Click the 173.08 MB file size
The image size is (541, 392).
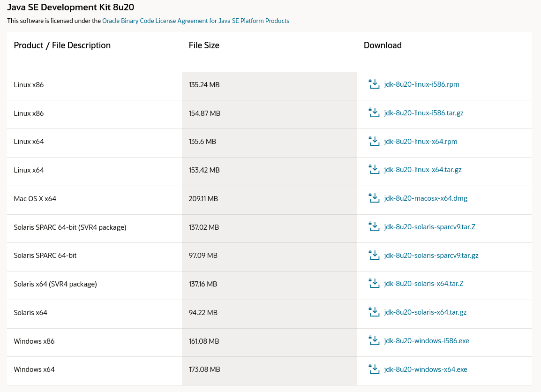click(x=204, y=369)
